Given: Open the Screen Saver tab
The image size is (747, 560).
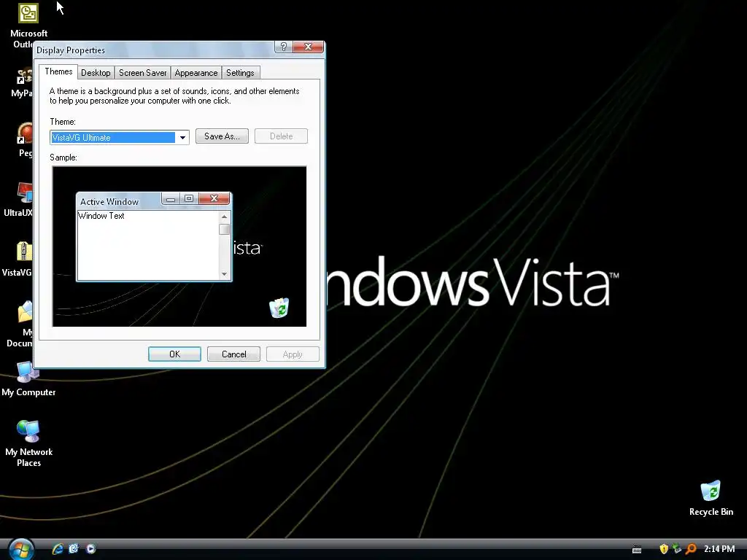Looking at the screenshot, I should [x=142, y=73].
